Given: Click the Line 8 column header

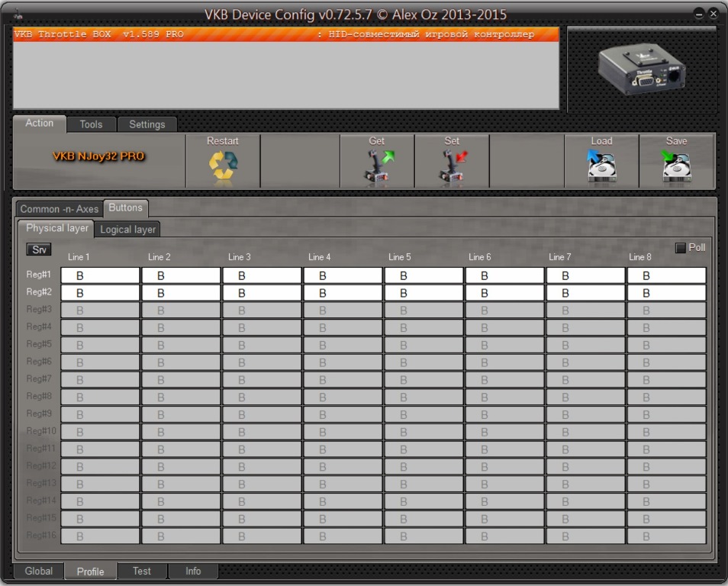Looking at the screenshot, I should coord(639,257).
